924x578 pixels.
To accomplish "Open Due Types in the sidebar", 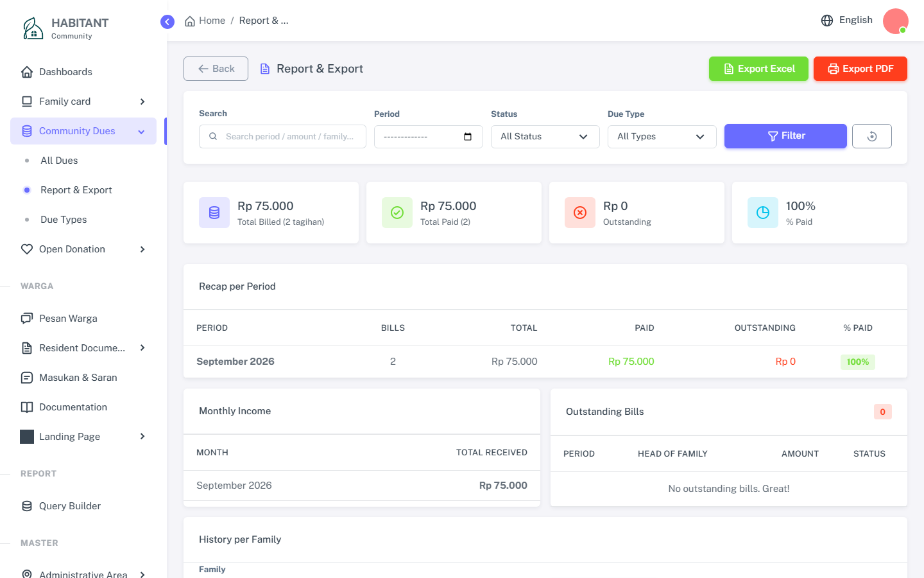I will [64, 220].
